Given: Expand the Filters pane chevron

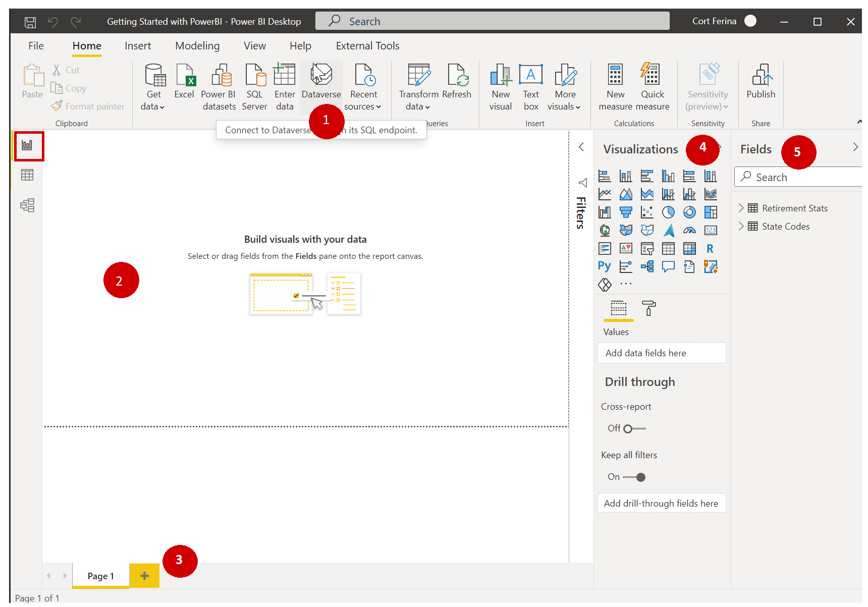Looking at the screenshot, I should [x=581, y=147].
